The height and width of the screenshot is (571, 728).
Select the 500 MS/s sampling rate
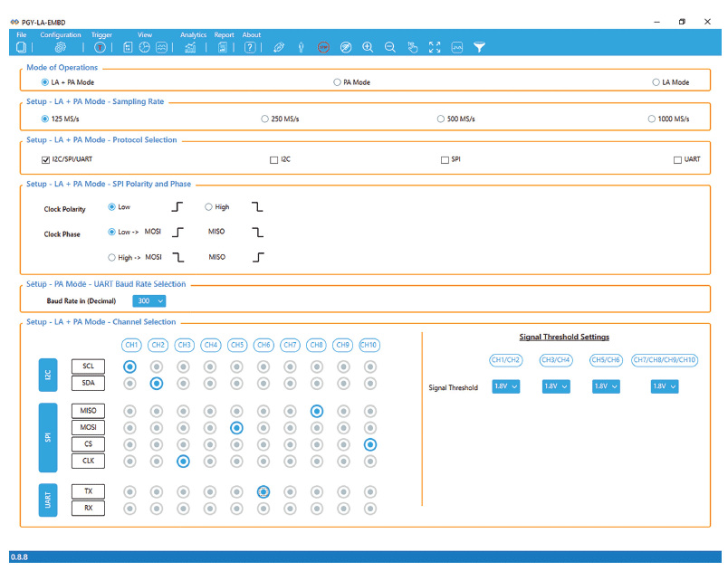(441, 119)
